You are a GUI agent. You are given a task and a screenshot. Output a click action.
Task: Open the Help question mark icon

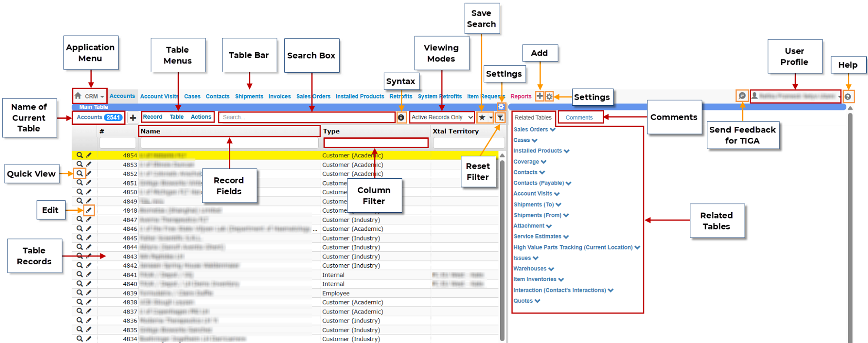point(848,97)
